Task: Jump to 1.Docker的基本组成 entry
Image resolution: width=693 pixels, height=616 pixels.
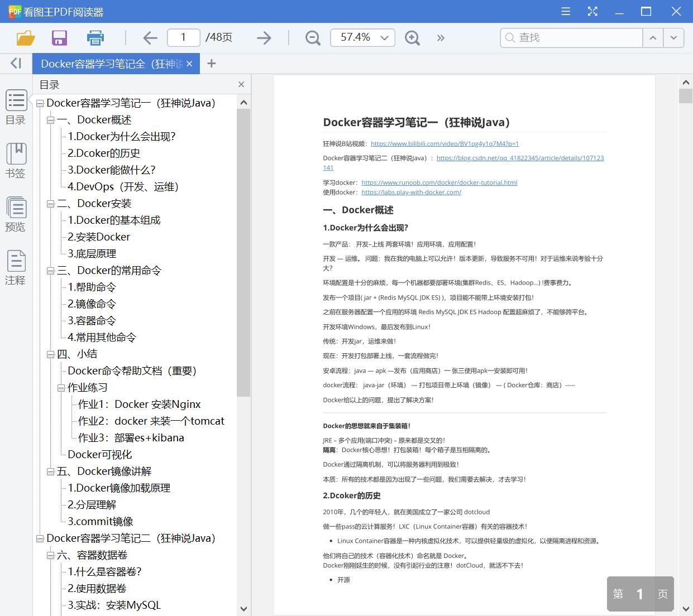Action: coord(114,220)
